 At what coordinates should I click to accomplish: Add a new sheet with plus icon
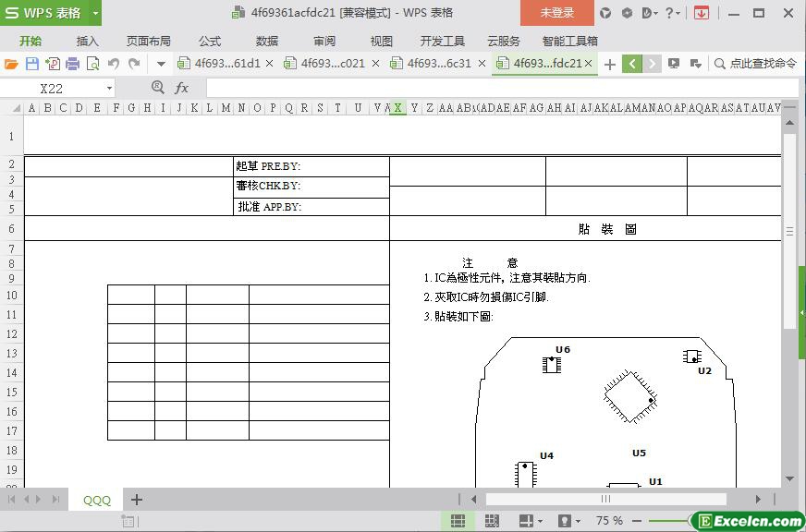click(x=136, y=499)
